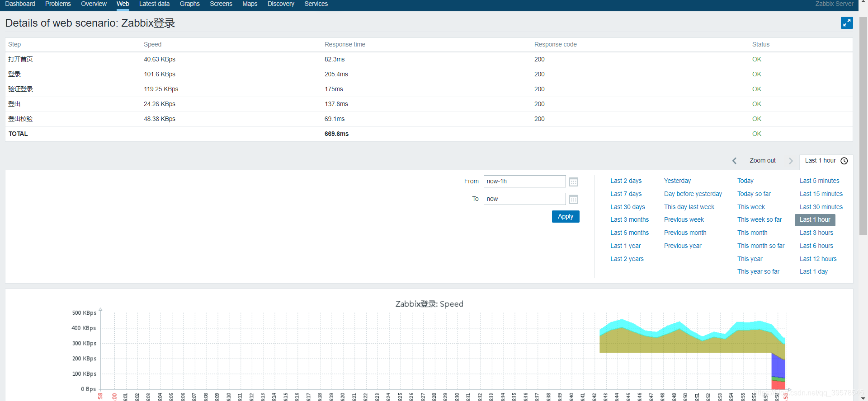Click clock icon in Last 1 hour tab
Screen dimensions: 868x401
click(x=844, y=161)
